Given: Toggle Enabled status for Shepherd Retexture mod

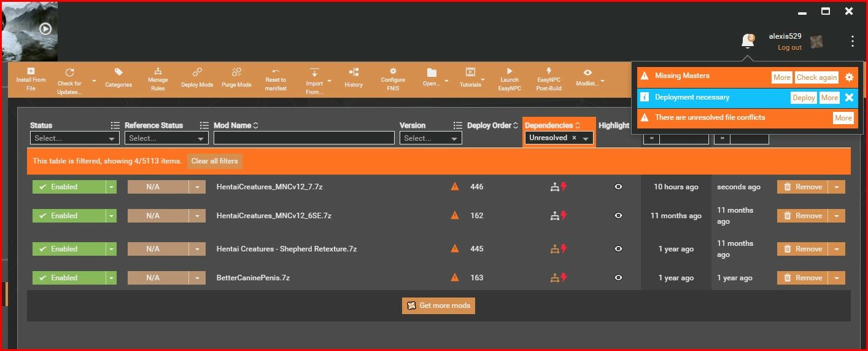Looking at the screenshot, I should (x=69, y=249).
